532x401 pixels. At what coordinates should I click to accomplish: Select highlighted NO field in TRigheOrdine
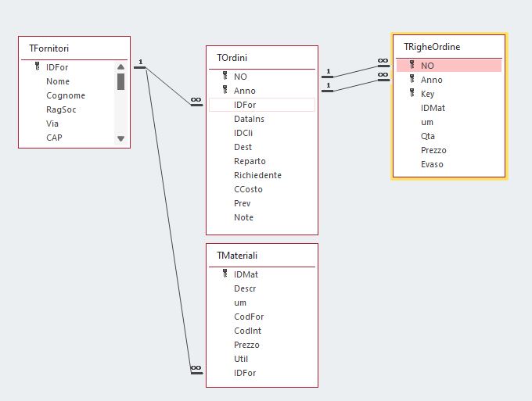click(x=449, y=66)
